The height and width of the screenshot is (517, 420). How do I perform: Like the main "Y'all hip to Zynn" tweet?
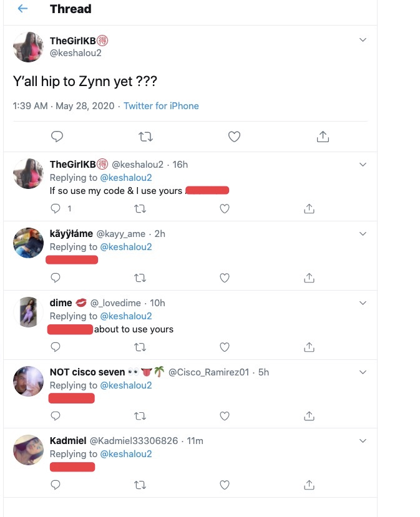[234, 137]
